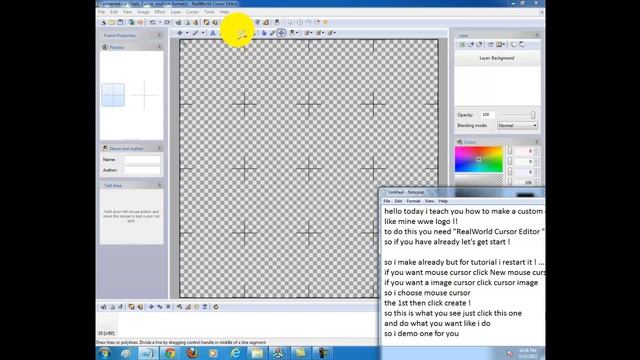Click the first icon in the bottom frames toolbar
640x360 pixels.
point(103,307)
